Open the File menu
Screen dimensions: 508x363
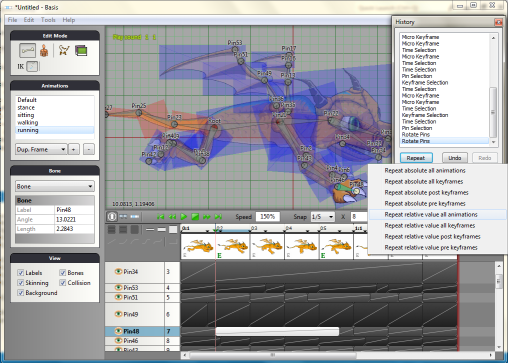(x=12, y=20)
